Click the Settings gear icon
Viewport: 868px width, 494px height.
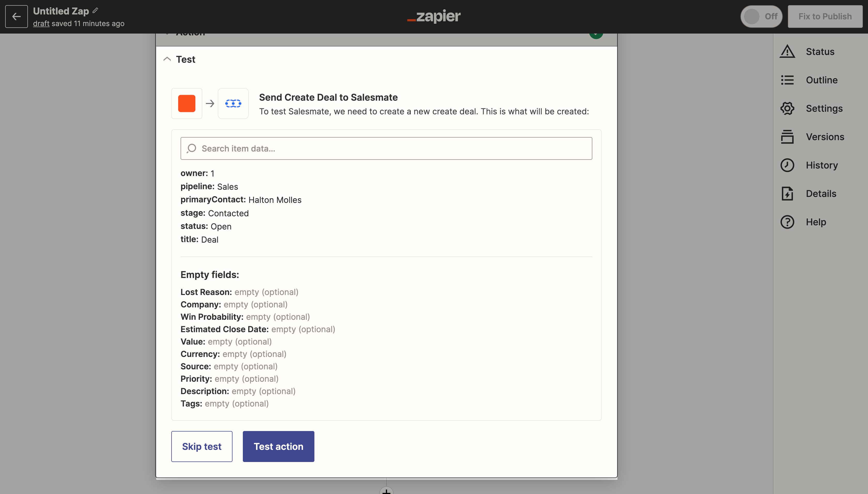pos(787,108)
